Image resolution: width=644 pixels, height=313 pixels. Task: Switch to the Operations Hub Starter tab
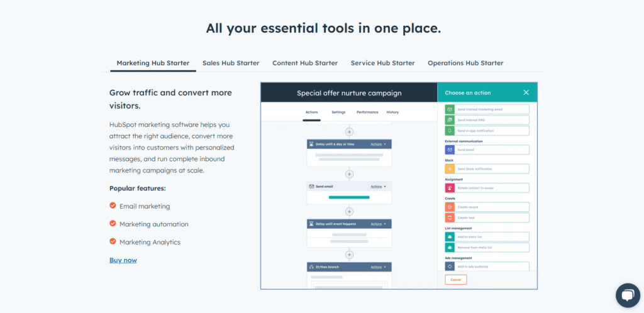point(465,63)
